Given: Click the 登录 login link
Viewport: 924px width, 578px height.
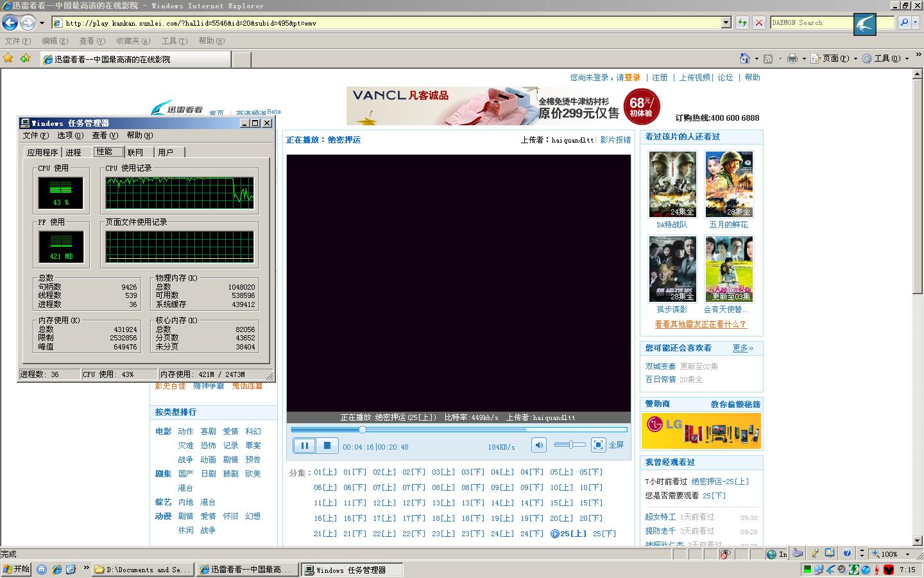Looking at the screenshot, I should [633, 78].
